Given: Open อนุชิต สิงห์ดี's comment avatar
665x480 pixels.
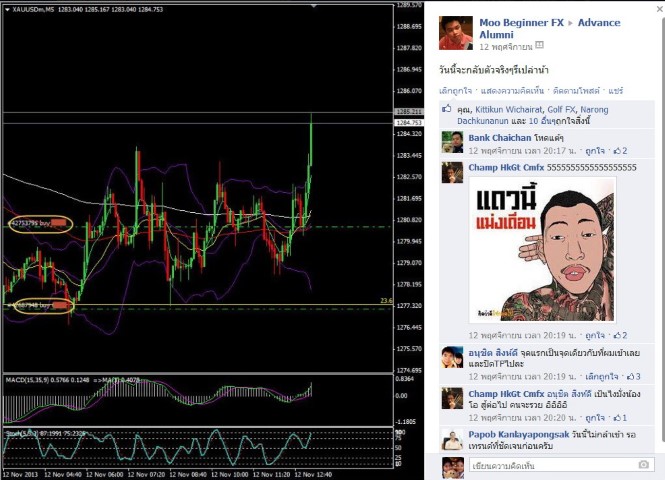Looking at the screenshot, I should tap(452, 357).
